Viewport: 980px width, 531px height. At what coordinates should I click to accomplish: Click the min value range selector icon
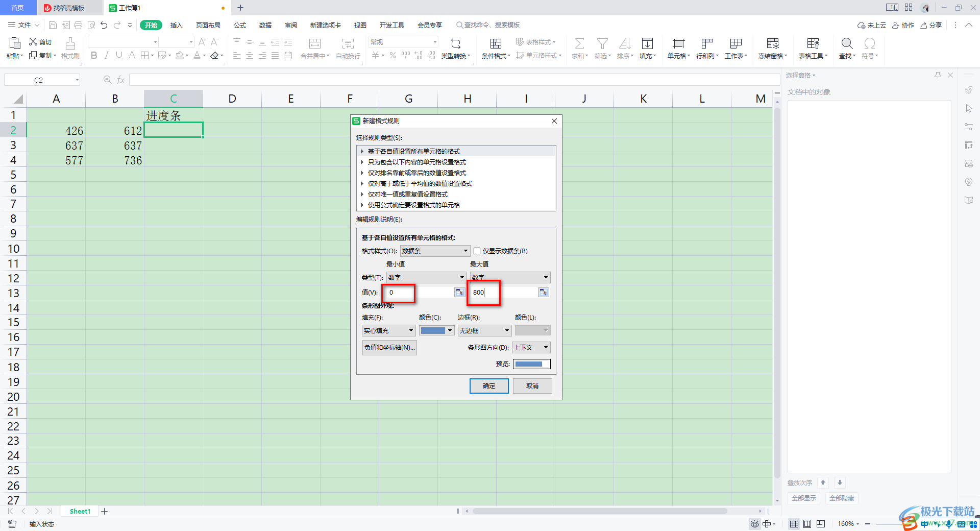[460, 292]
